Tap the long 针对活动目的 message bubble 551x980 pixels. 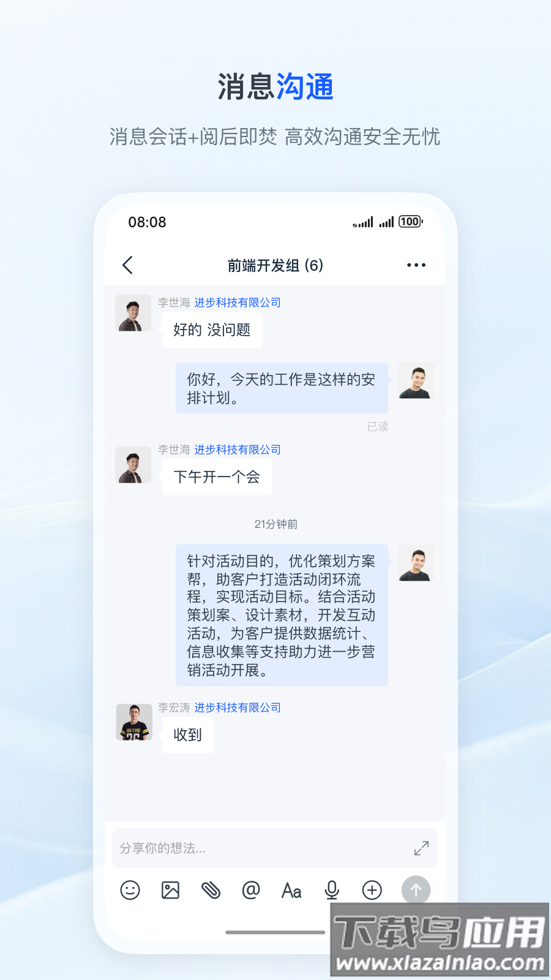coord(282,615)
